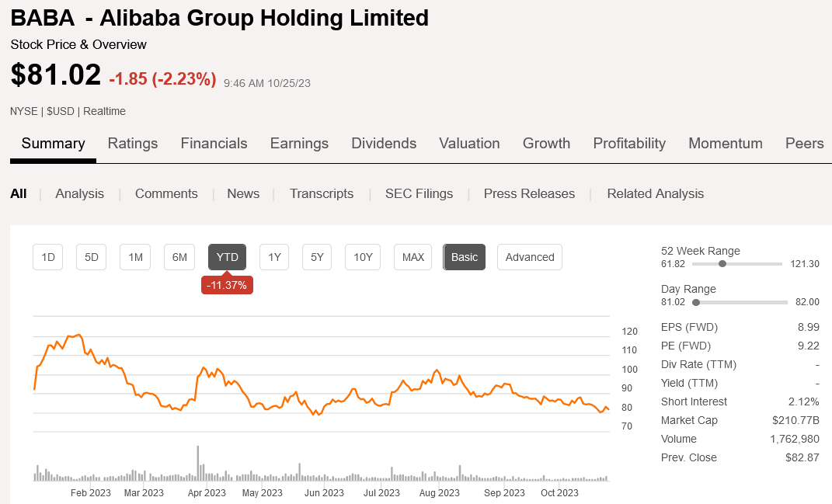This screenshot has height=504, width=832.
Task: Click the Short Interest value 2.12%
Action: point(803,401)
